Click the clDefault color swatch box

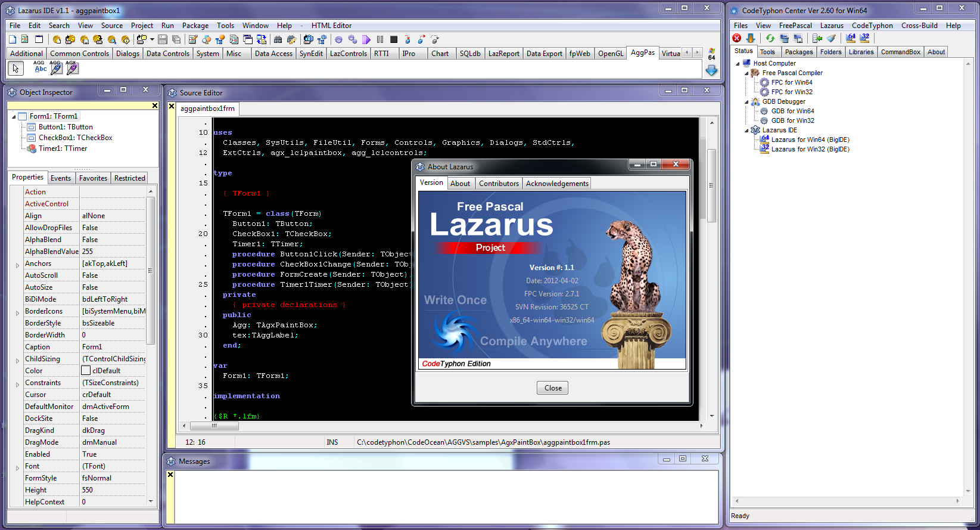pyautogui.click(x=86, y=371)
